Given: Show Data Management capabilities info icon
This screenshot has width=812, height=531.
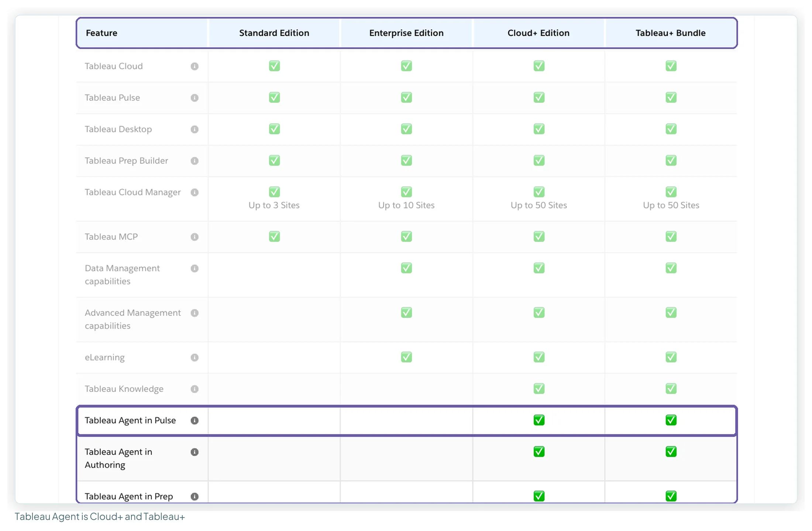Looking at the screenshot, I should (195, 269).
